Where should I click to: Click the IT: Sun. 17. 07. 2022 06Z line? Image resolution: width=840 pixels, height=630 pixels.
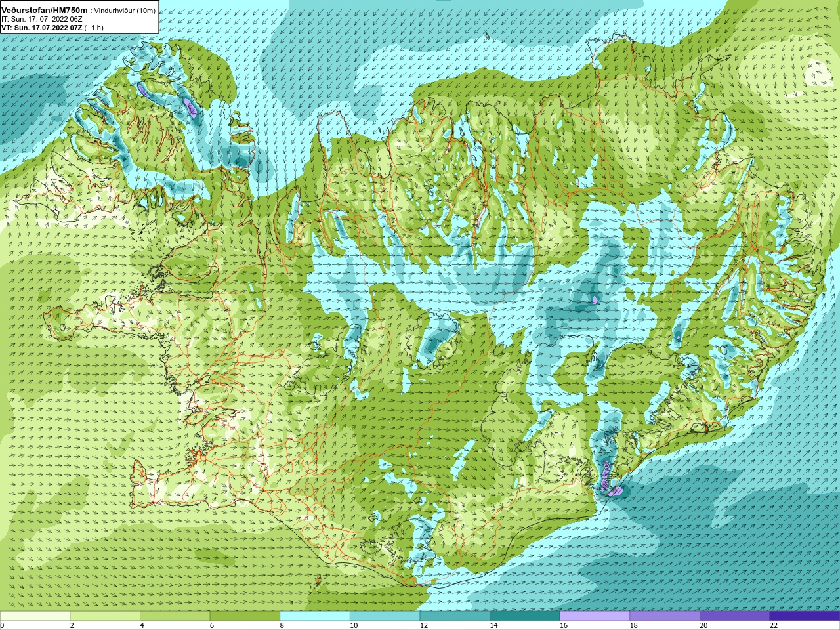(x=41, y=19)
